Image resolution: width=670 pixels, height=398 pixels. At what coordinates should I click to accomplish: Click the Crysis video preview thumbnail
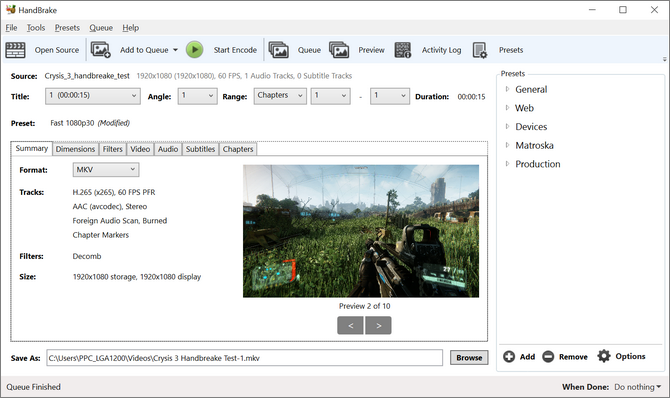pyautogui.click(x=361, y=231)
